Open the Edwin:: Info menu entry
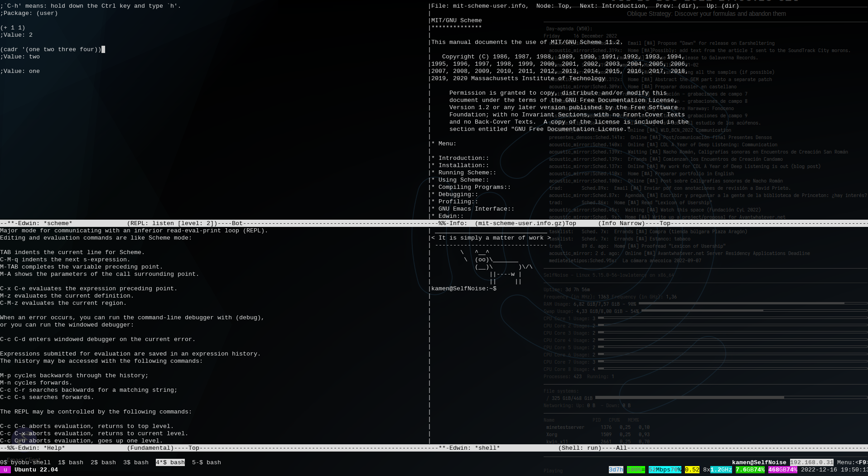This screenshot has width=868, height=476. click(448, 216)
